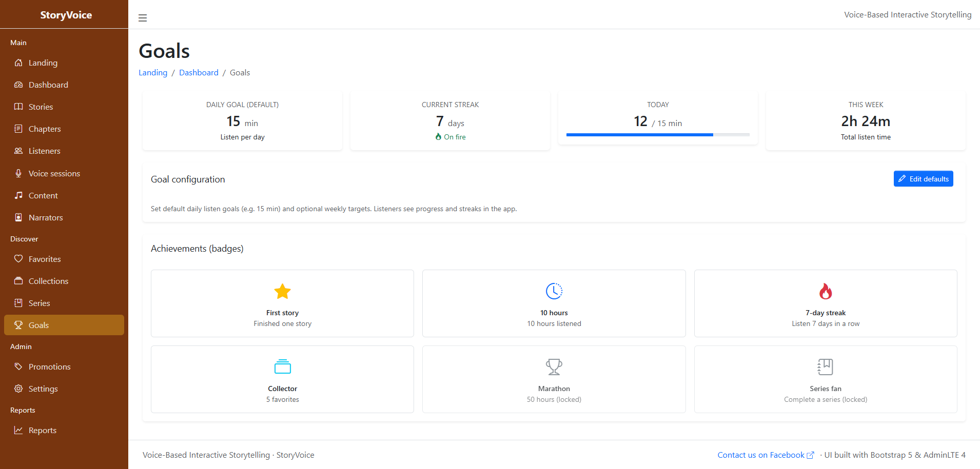Click the Listeners group icon
The image size is (980, 469).
[x=18, y=151]
